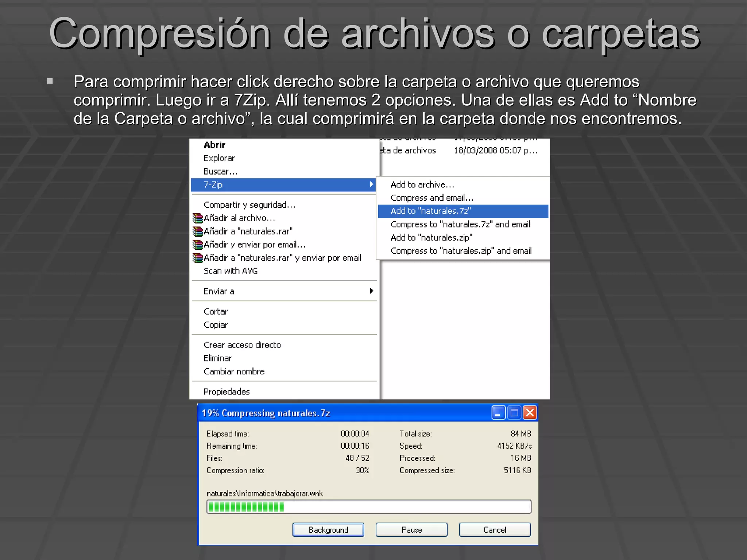
Task: Click WinRAR icon beside Añadir y enviar por email
Action: coord(197,245)
